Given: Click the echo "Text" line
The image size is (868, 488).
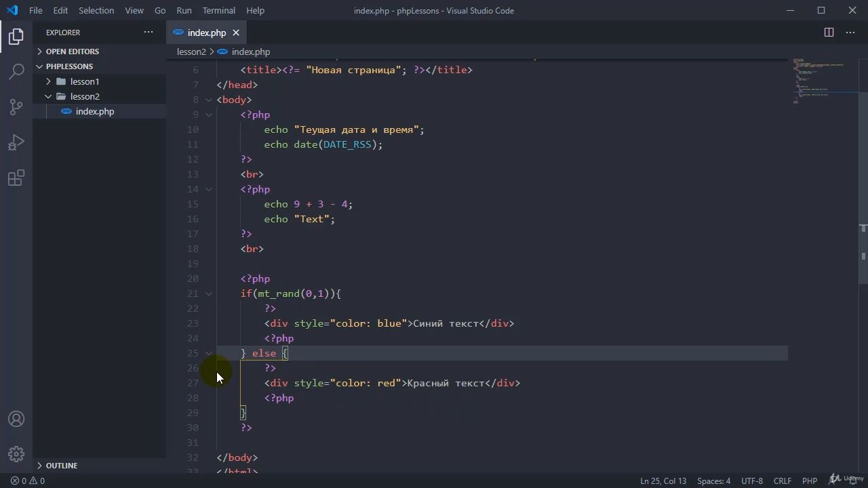Looking at the screenshot, I should coord(300,219).
